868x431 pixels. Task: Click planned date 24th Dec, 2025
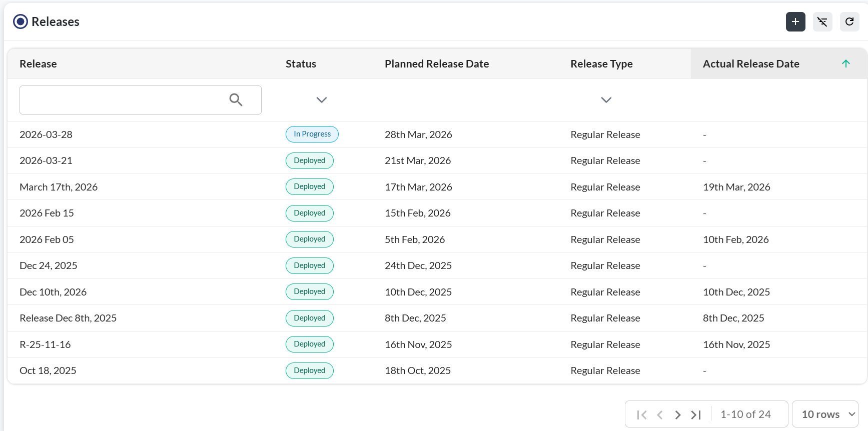418,265
